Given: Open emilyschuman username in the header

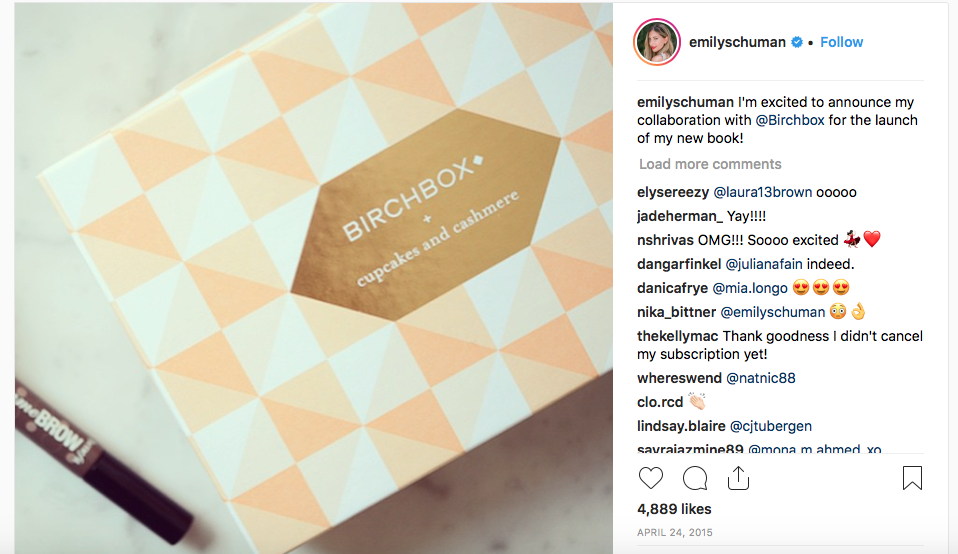Looking at the screenshot, I should click(x=737, y=42).
